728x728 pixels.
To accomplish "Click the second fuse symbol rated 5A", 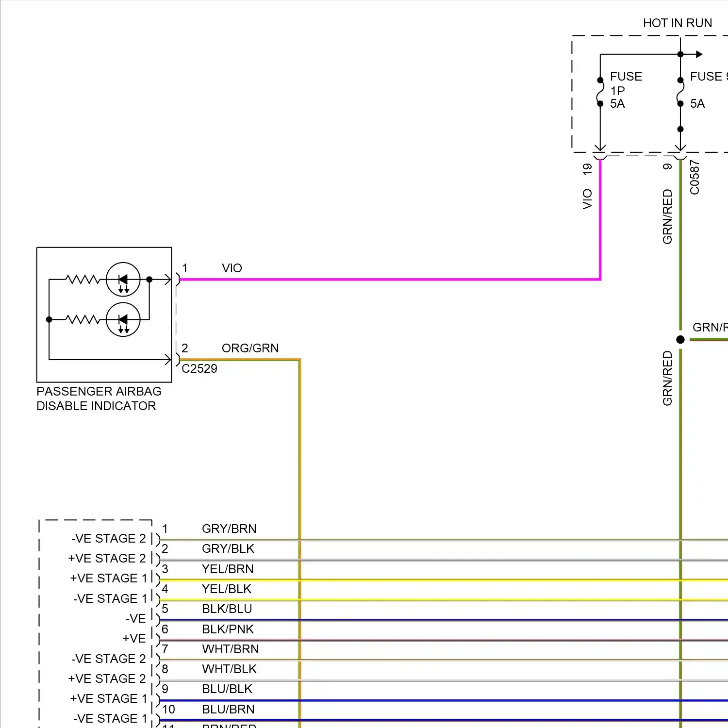I will tap(680, 92).
